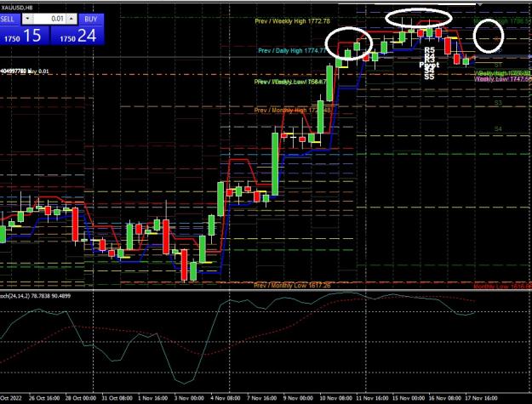The height and width of the screenshot is (404, 532).
Task: Click the buy price 1750 24 panel
Action: (x=77, y=36)
